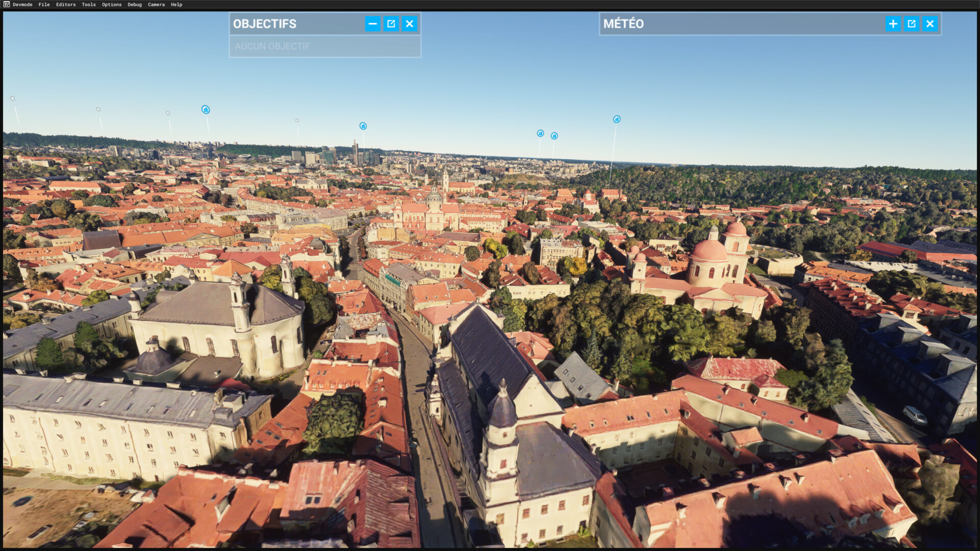Close the OBJECTIFS panel

click(x=409, y=23)
